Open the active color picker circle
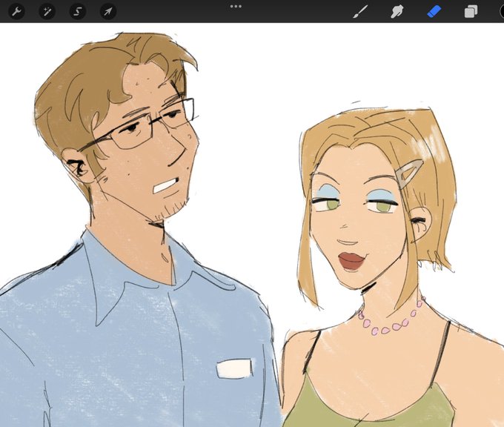The height and width of the screenshot is (427, 504). coord(502,12)
